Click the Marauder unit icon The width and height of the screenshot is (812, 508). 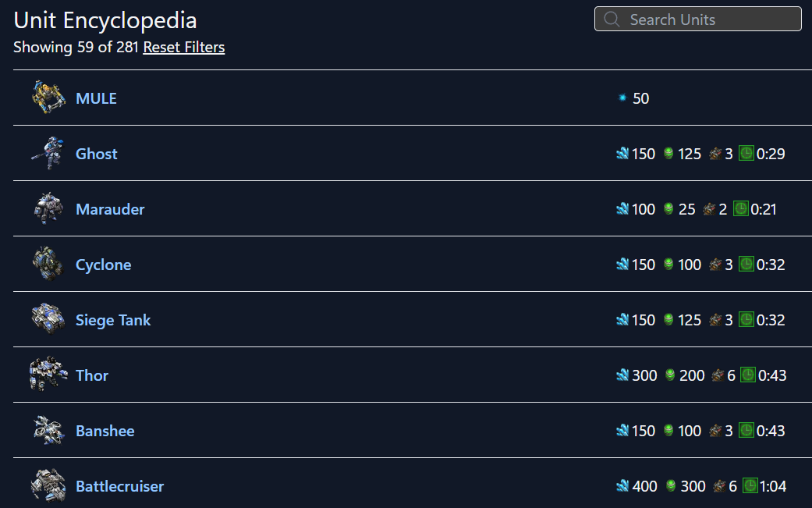47,208
